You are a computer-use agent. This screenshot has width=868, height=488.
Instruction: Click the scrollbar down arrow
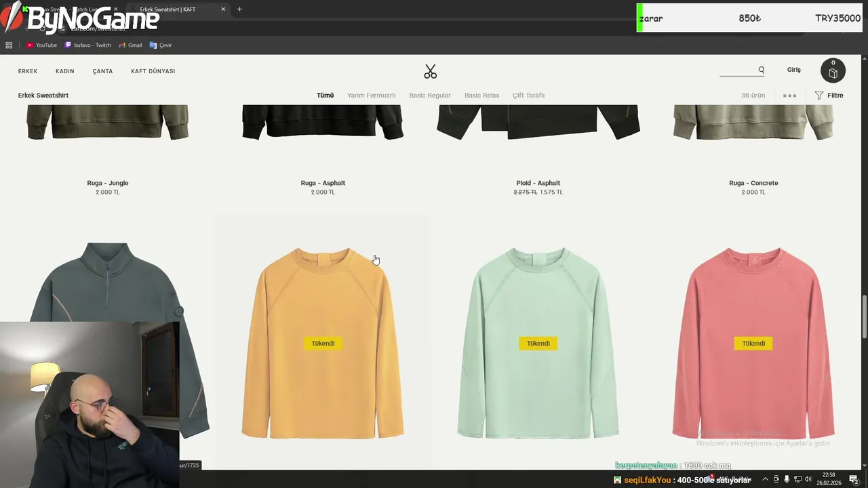864,465
